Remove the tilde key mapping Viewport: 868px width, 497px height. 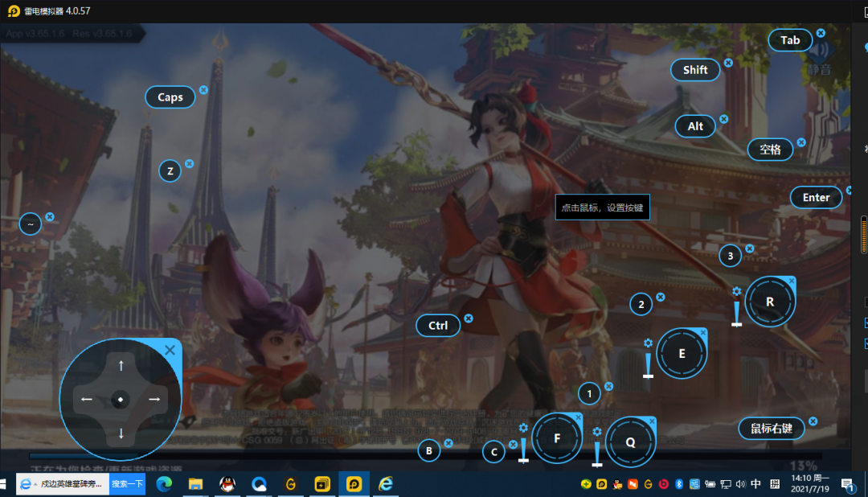click(50, 216)
